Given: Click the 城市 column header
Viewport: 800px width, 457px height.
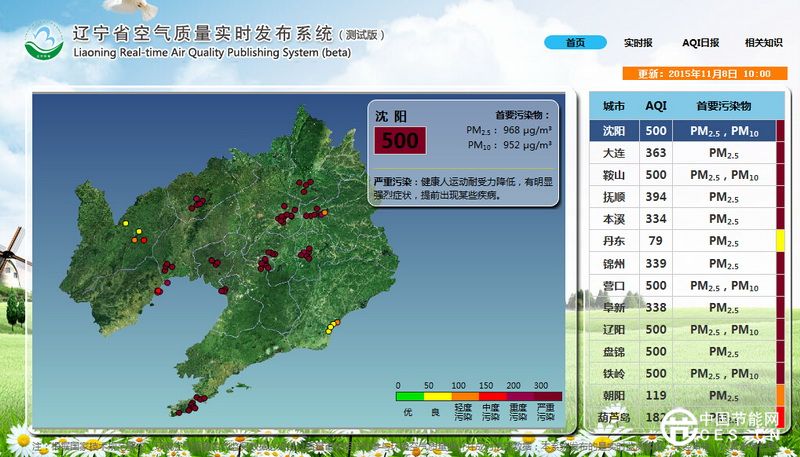Looking at the screenshot, I should point(613,106).
